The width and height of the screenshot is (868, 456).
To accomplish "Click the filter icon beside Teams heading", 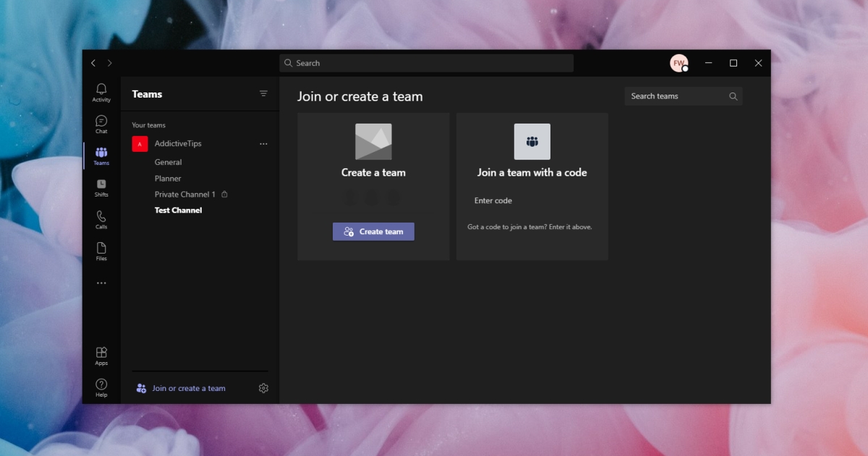I will [x=263, y=94].
